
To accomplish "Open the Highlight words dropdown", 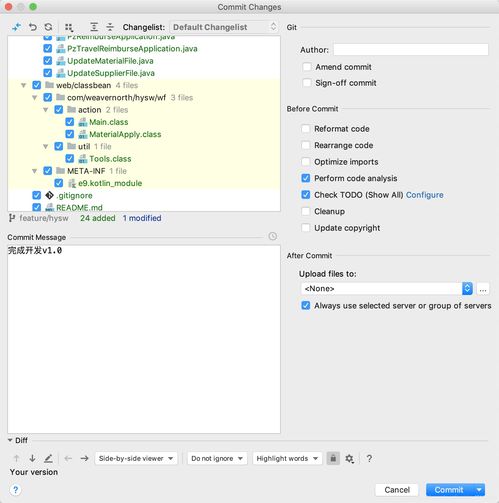I will 287,458.
